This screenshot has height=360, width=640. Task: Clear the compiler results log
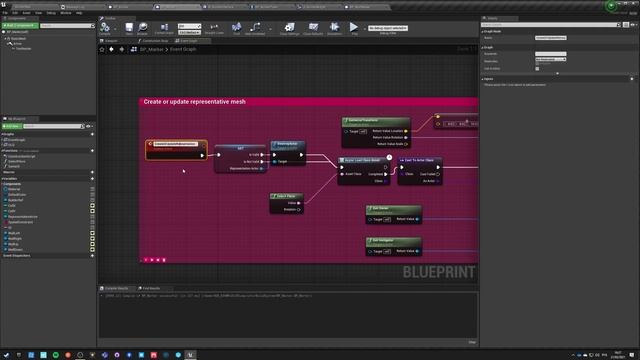click(472, 342)
